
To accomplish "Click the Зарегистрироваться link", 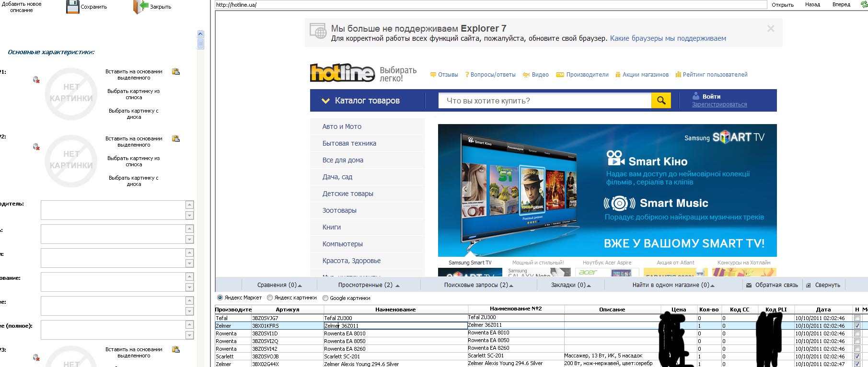I will (x=719, y=104).
